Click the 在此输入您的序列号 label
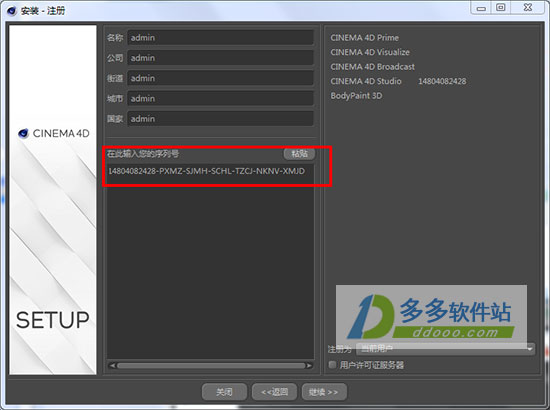The width and height of the screenshot is (550, 410). click(x=143, y=154)
